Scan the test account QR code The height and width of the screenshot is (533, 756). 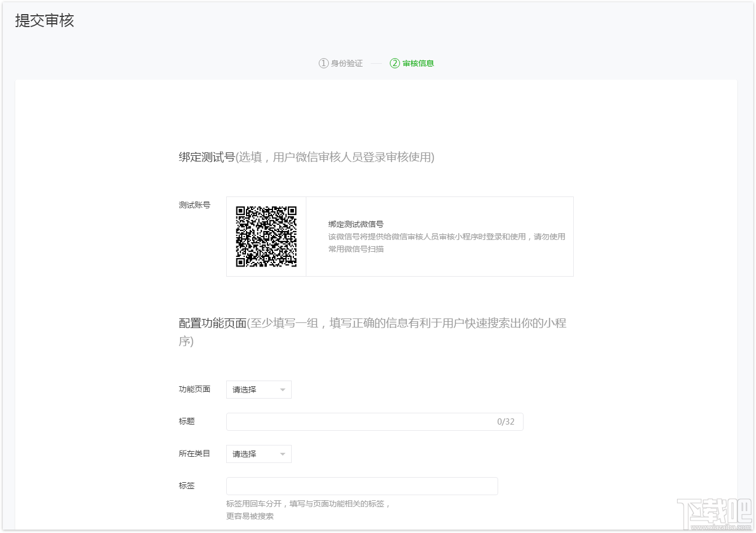click(x=266, y=236)
